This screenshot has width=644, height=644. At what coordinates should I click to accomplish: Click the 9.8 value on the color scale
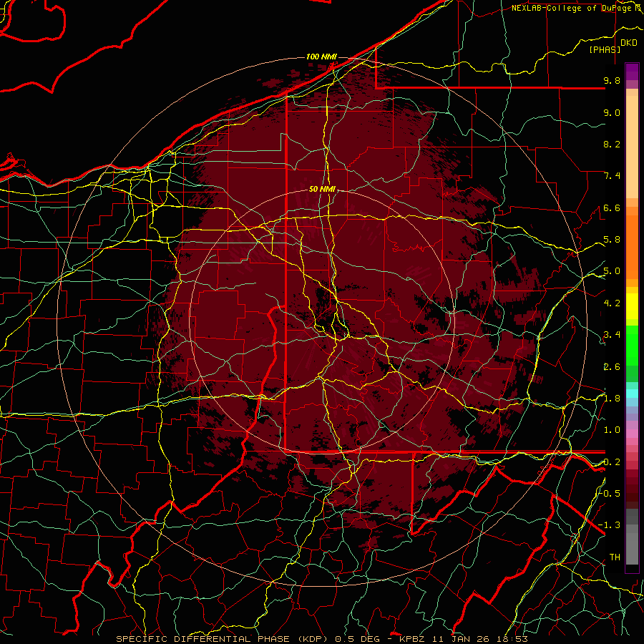click(x=612, y=81)
